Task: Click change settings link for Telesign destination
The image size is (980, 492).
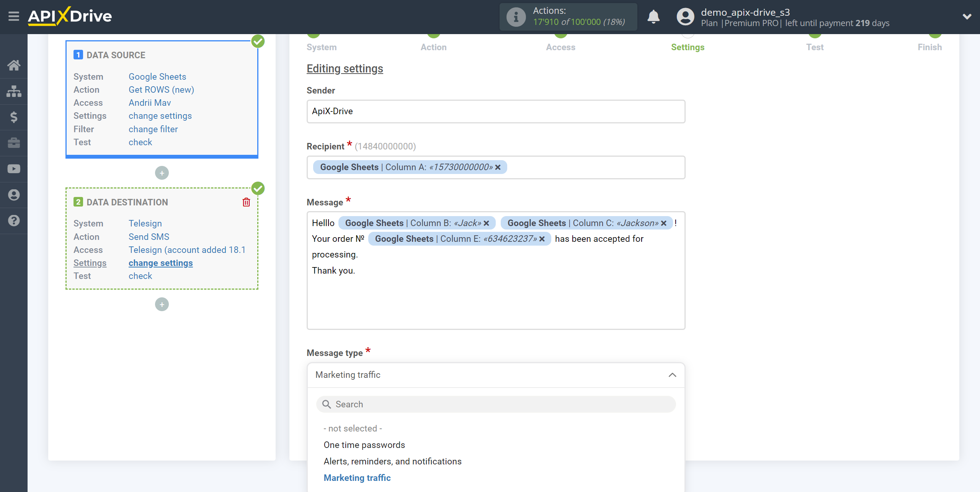Action: click(160, 262)
